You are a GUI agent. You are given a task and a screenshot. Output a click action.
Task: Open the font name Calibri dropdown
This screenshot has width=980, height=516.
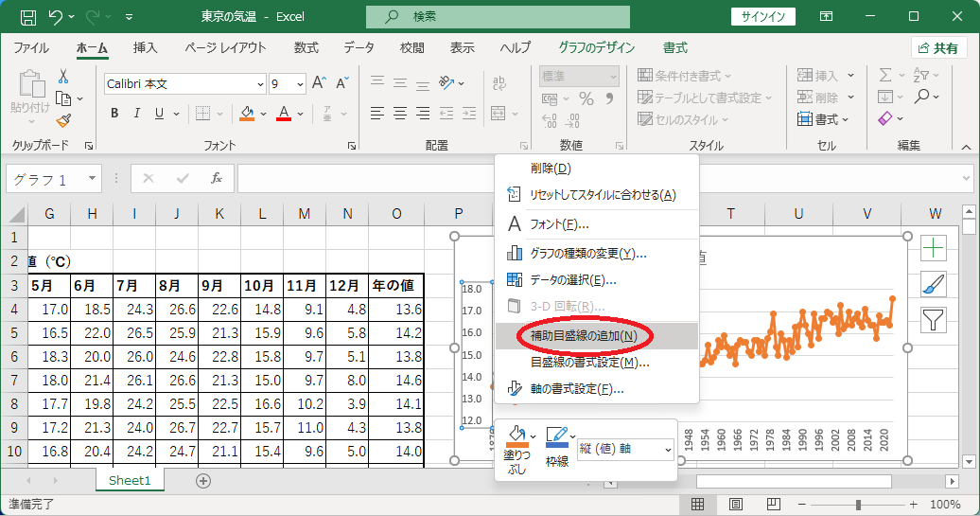[x=261, y=84]
